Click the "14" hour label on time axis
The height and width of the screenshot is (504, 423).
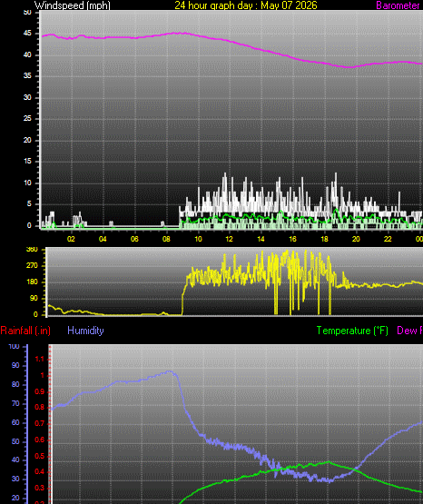261,239
